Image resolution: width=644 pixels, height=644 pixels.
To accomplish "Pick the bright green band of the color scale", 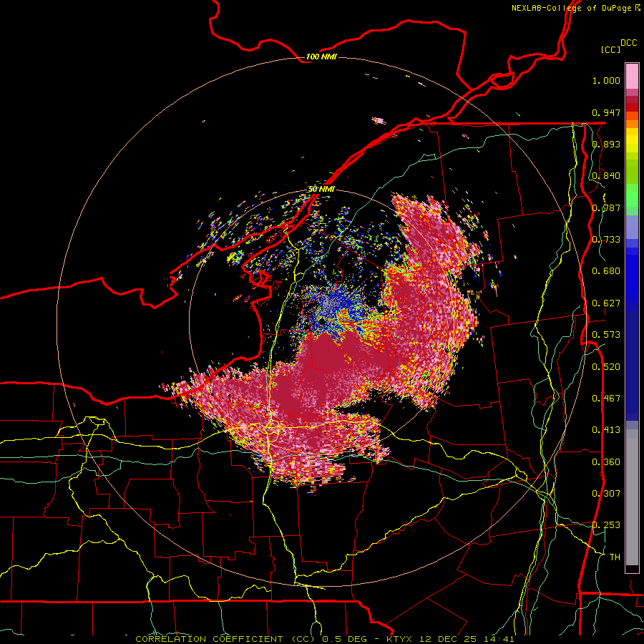I will [632, 195].
